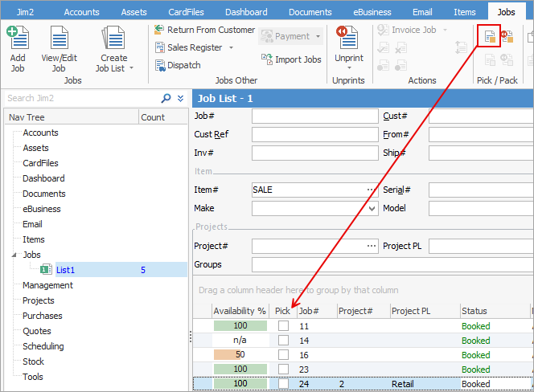Open the Item# lookup ellipsis
The height and width of the screenshot is (392, 534).
point(372,190)
